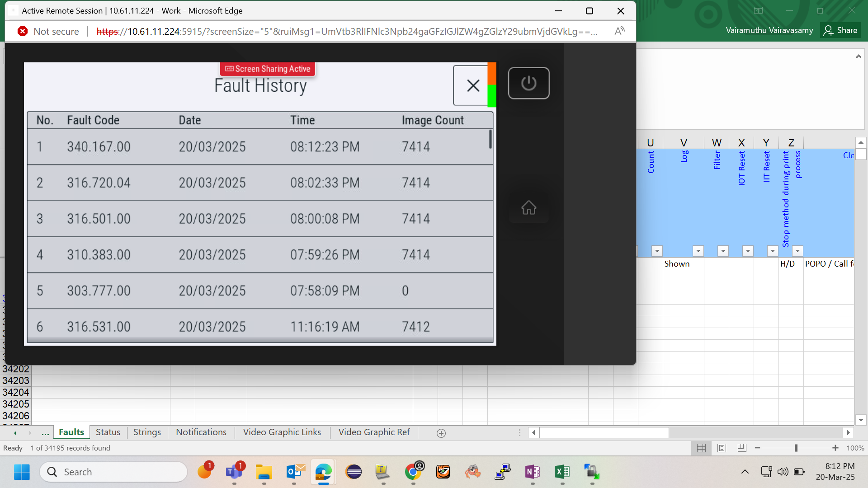Switch to Page Layout view
Viewport: 868px width, 488px height.
(x=722, y=448)
